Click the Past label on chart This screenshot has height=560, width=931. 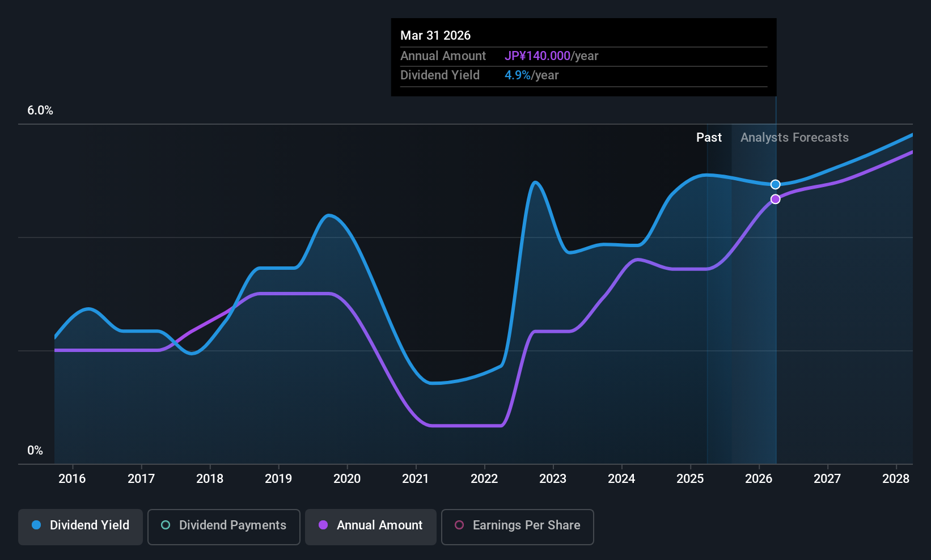point(709,138)
